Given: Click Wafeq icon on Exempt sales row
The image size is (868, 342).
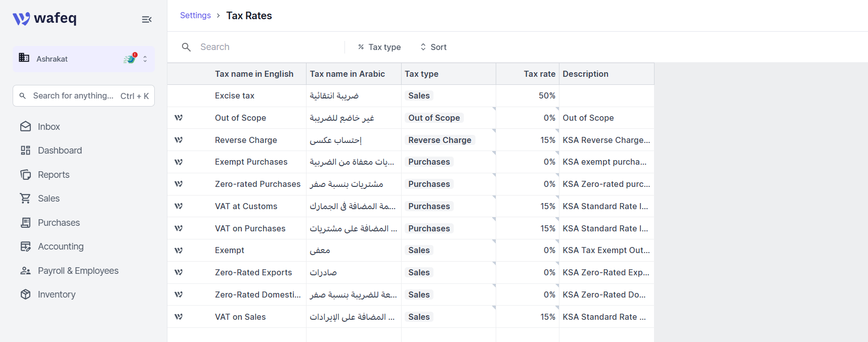Looking at the screenshot, I should tap(179, 251).
